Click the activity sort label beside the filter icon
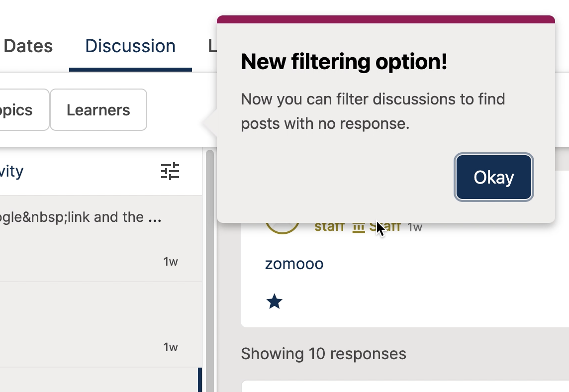 click(12, 172)
